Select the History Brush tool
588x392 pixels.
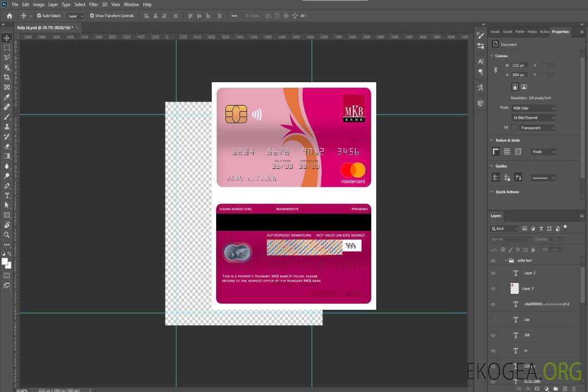pos(7,137)
